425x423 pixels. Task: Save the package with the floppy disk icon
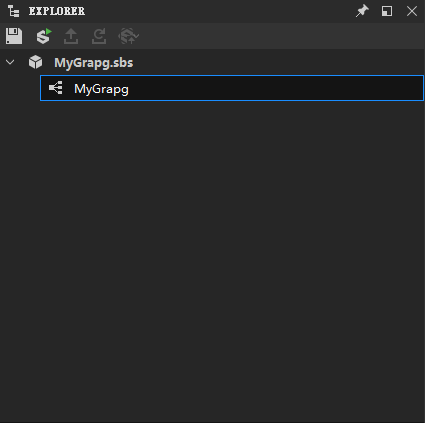coord(14,36)
